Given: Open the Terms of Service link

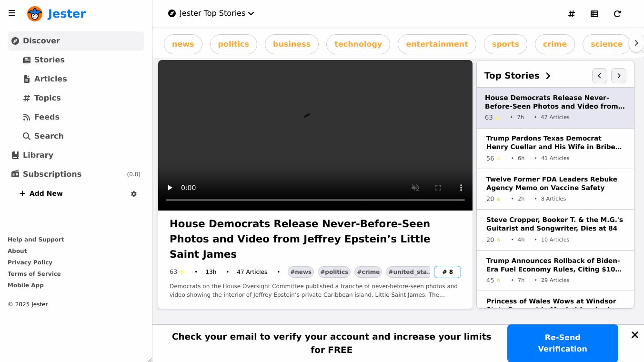Looking at the screenshot, I should coord(34,274).
